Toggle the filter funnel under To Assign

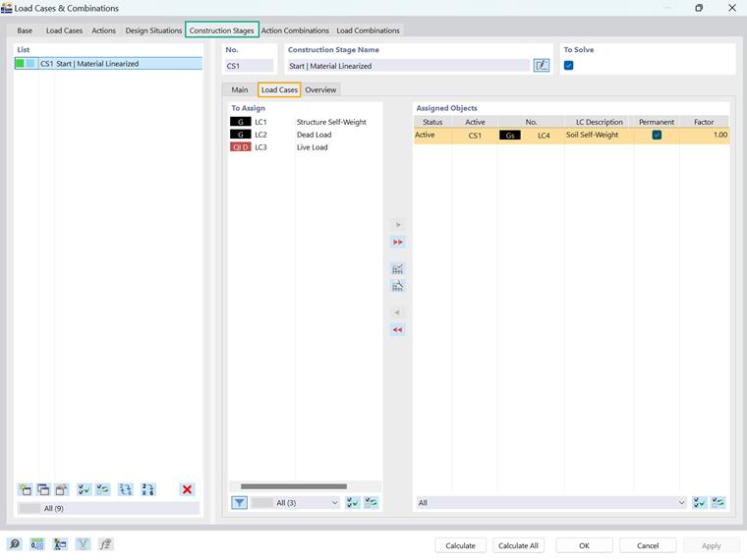239,502
